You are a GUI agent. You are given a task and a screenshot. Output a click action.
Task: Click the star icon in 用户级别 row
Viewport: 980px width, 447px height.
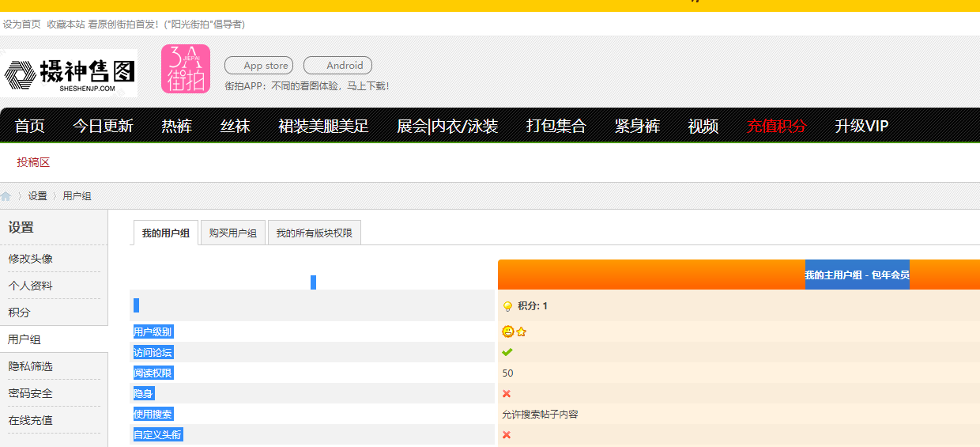point(521,331)
